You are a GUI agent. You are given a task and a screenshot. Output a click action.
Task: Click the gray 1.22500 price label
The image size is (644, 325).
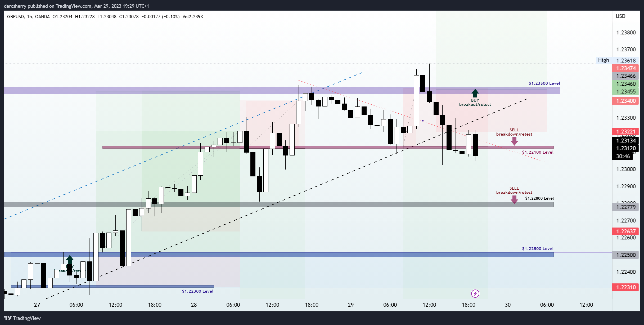(x=626, y=255)
